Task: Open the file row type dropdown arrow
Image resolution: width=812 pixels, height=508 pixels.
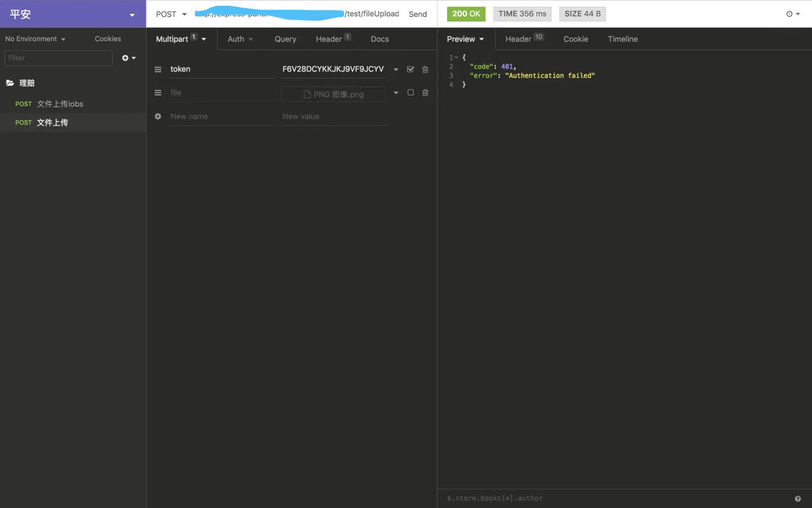Action: pos(396,93)
